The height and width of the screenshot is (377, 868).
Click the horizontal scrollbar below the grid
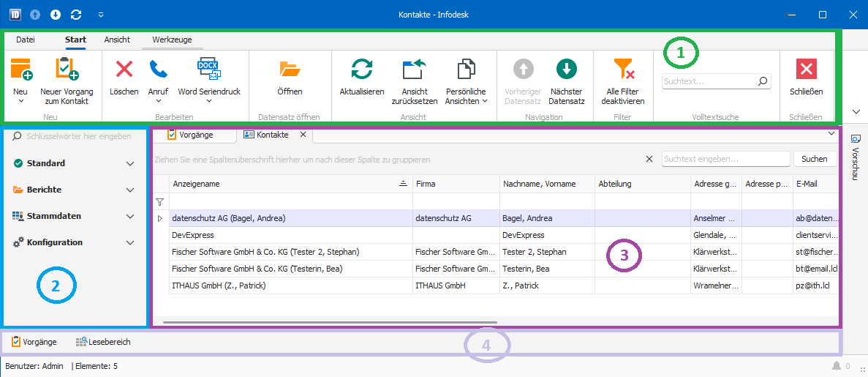click(x=329, y=321)
